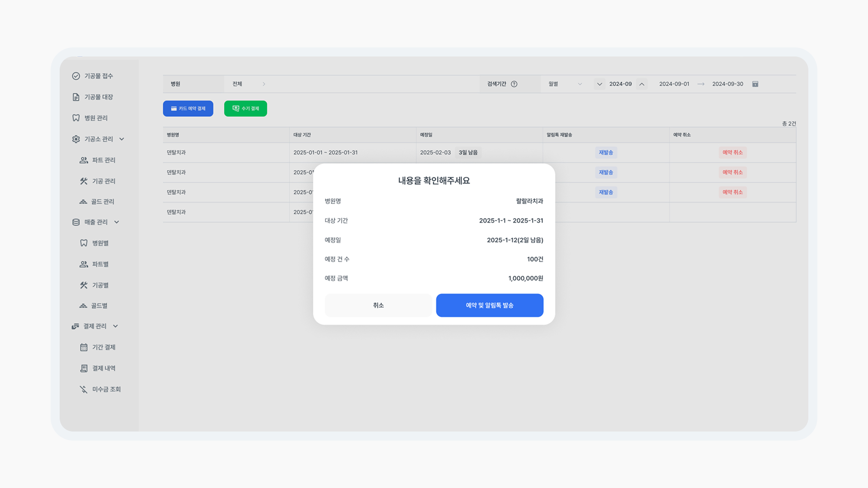Screen dimensions: 868x488
Task: Click the 골드 관리 gold bars icon
Action: 83,202
